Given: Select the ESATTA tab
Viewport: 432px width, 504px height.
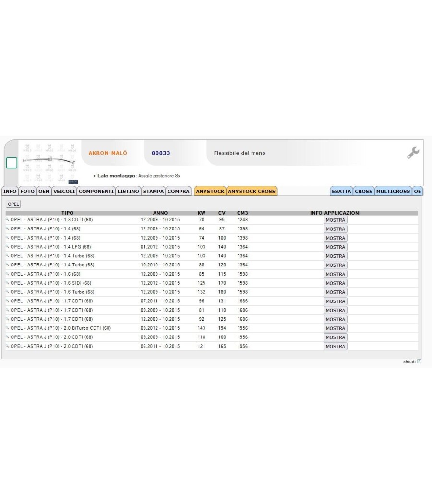Looking at the screenshot, I should [x=341, y=191].
